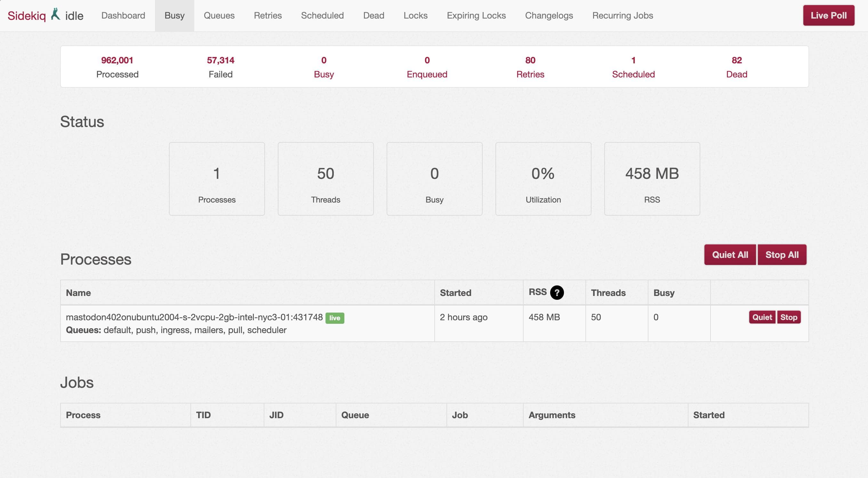Click the Processes section Jobs table
Screen dimensions: 868x478
coord(434,414)
